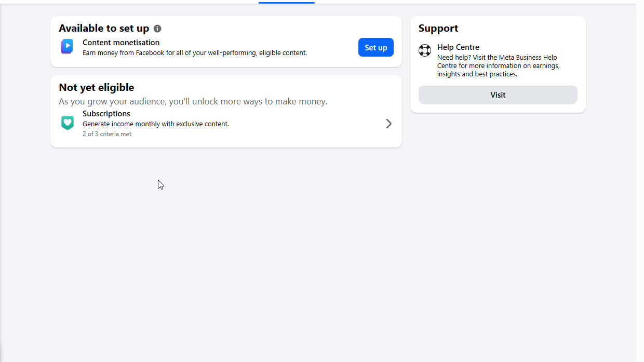Click the '2 of 3 criteria met' status
This screenshot has width=644, height=362.
tap(107, 134)
